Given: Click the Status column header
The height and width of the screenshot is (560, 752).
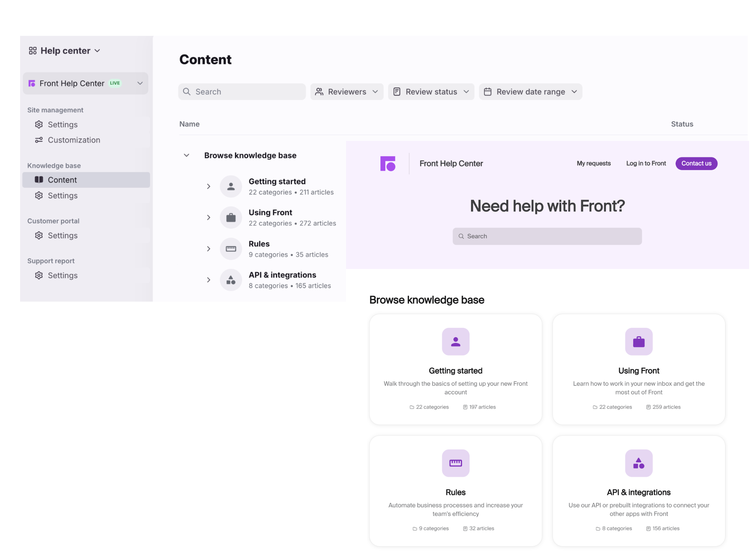Looking at the screenshot, I should click(x=682, y=124).
